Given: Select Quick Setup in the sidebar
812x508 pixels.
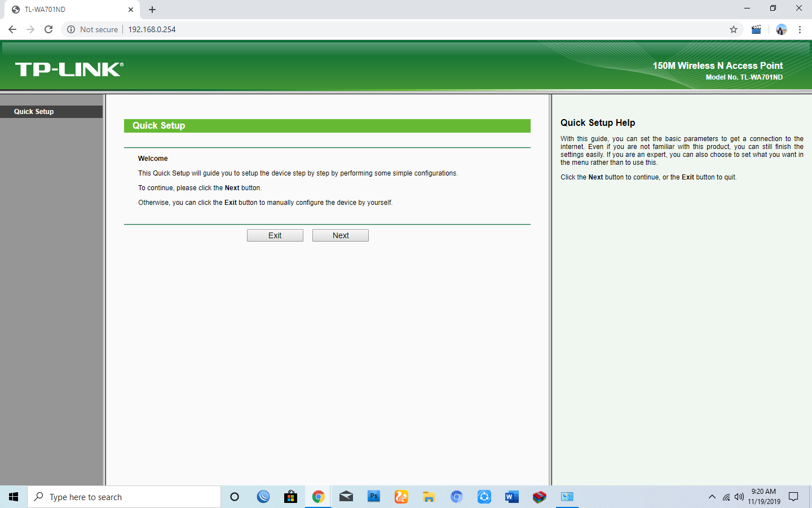Looking at the screenshot, I should pyautogui.click(x=51, y=112).
